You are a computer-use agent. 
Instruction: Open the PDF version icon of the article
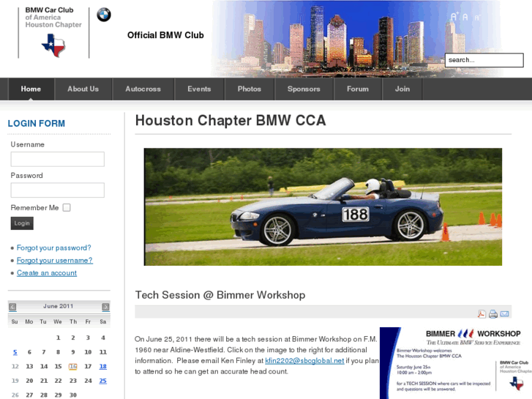pos(482,314)
